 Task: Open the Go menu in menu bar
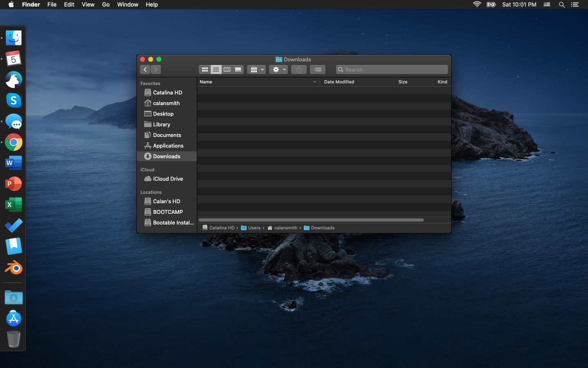tap(106, 4)
